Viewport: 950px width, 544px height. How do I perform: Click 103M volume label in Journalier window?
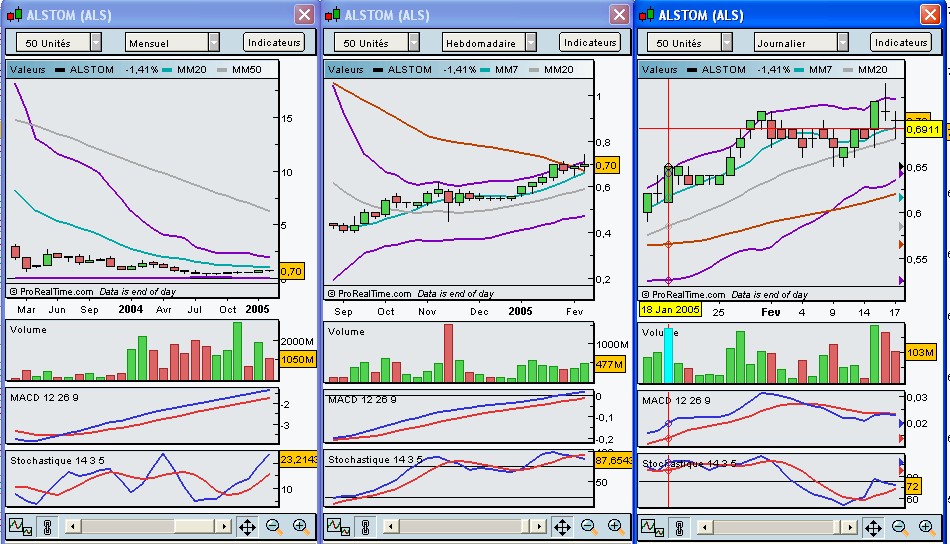click(x=920, y=352)
